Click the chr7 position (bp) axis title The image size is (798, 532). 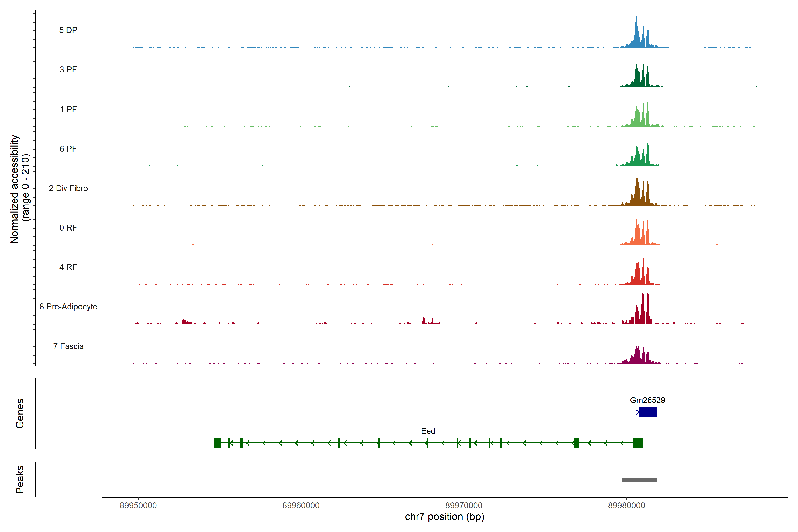click(444, 517)
